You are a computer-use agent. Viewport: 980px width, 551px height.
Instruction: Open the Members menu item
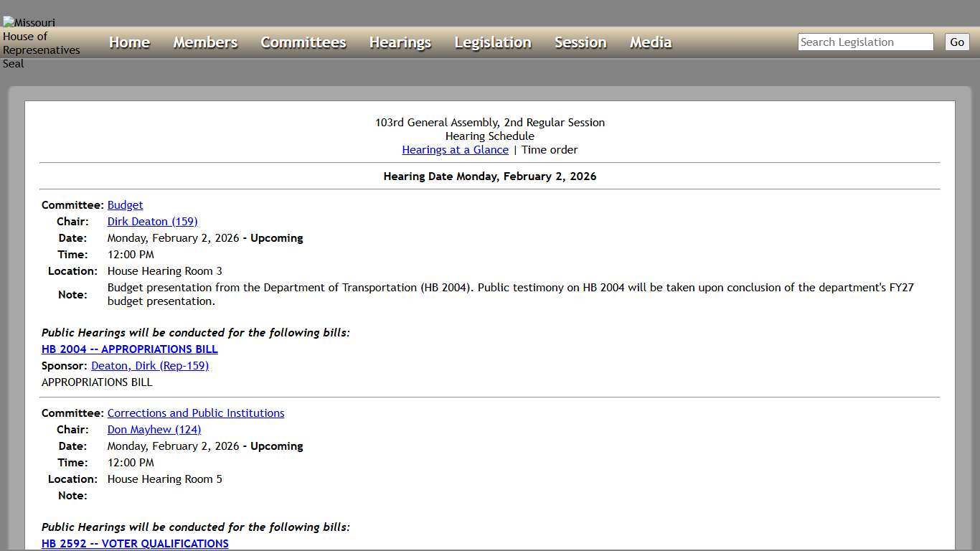coord(204,42)
